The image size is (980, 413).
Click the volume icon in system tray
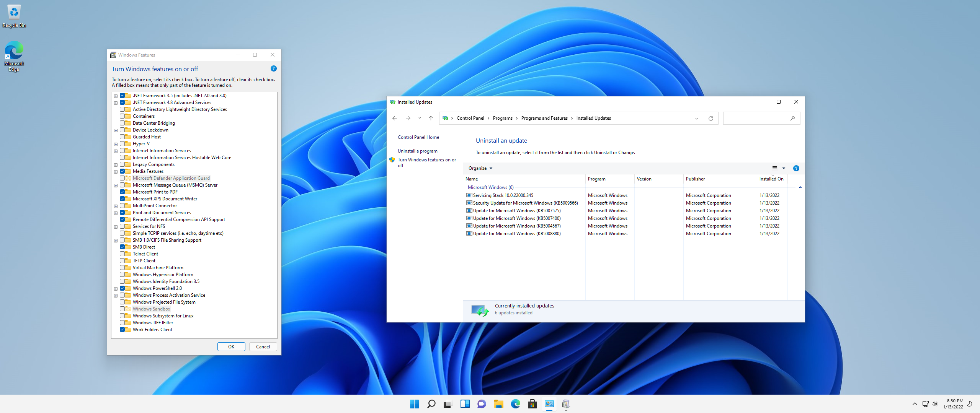(934, 404)
